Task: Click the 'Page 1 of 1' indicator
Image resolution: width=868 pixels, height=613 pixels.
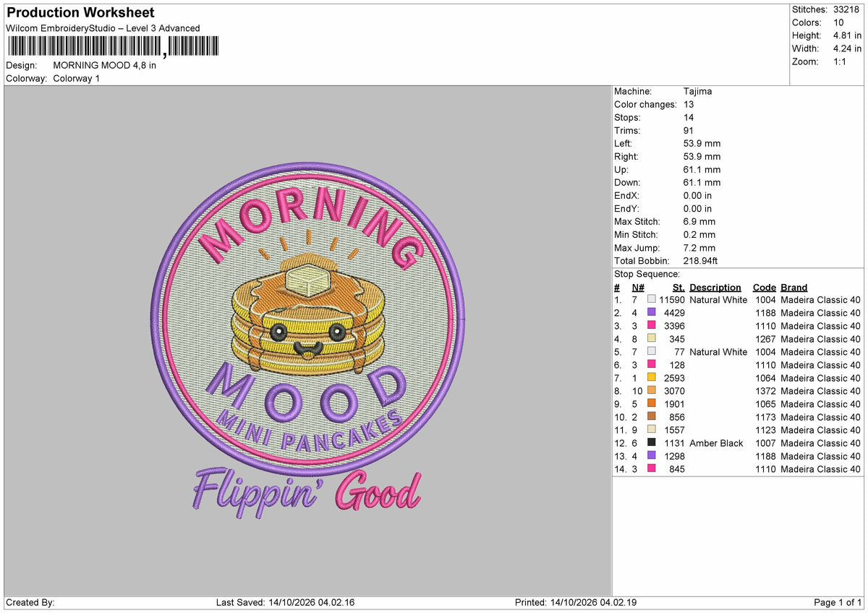Action: (x=838, y=602)
